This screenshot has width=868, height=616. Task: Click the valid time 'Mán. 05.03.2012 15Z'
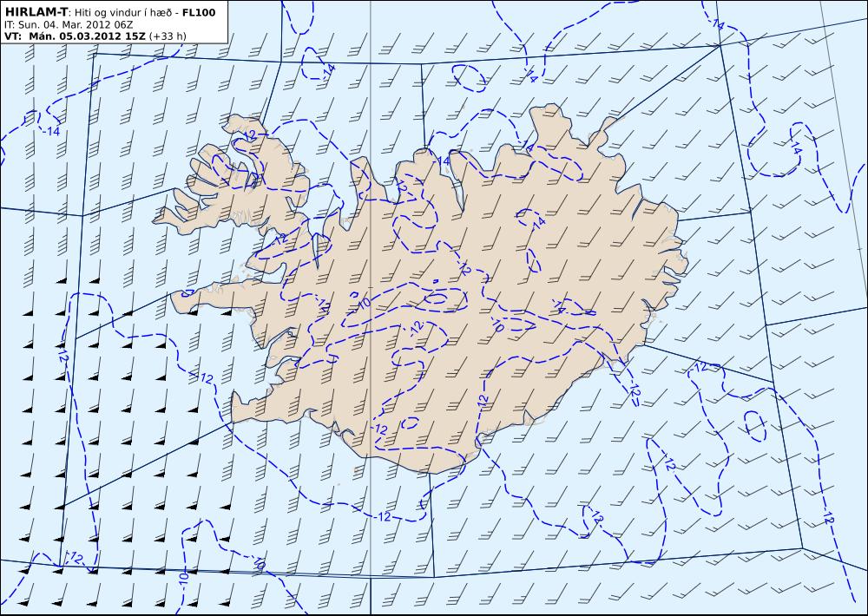(x=87, y=36)
